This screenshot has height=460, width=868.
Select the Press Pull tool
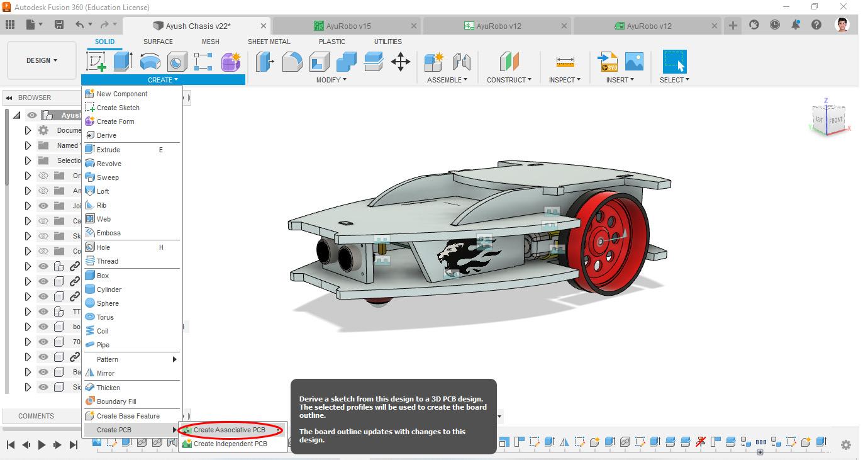coord(265,62)
